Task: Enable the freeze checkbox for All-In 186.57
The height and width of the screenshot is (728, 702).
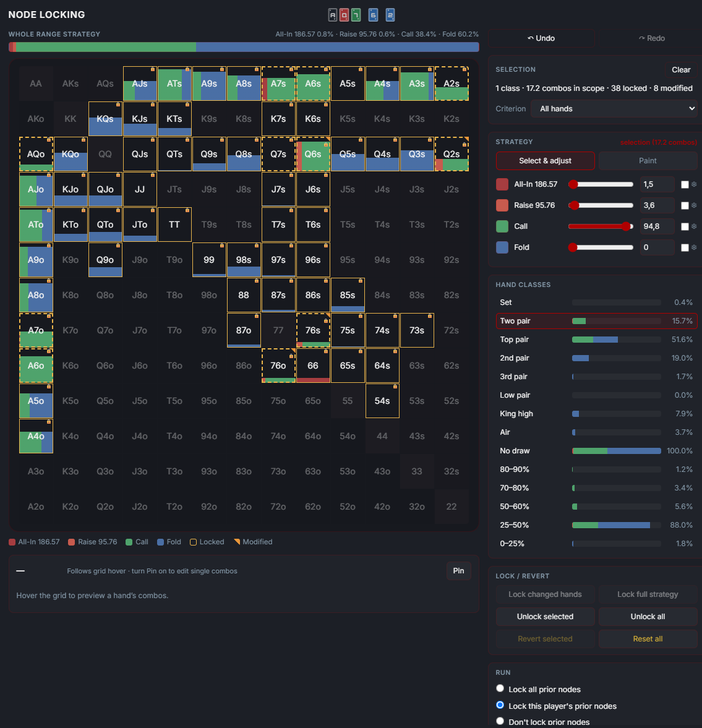Action: 685,184
